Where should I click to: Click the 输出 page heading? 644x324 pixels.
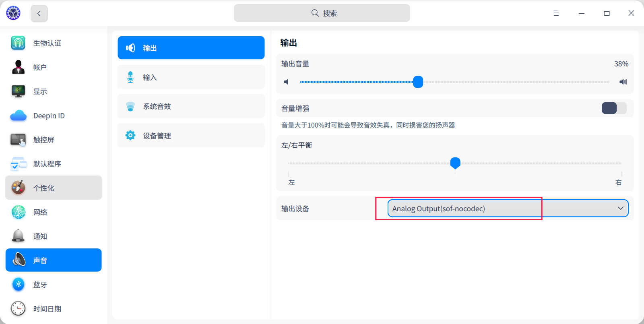click(289, 43)
